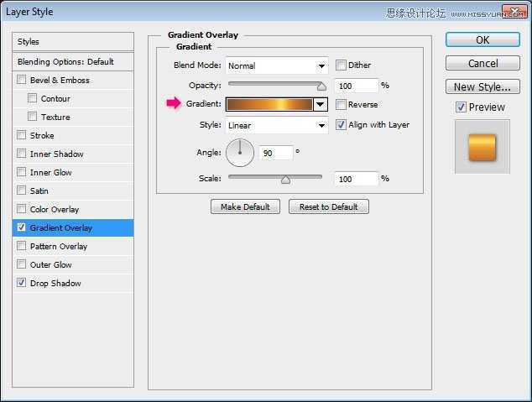Enable the Reverse checkbox
This screenshot has width=532, height=402.
[341, 104]
